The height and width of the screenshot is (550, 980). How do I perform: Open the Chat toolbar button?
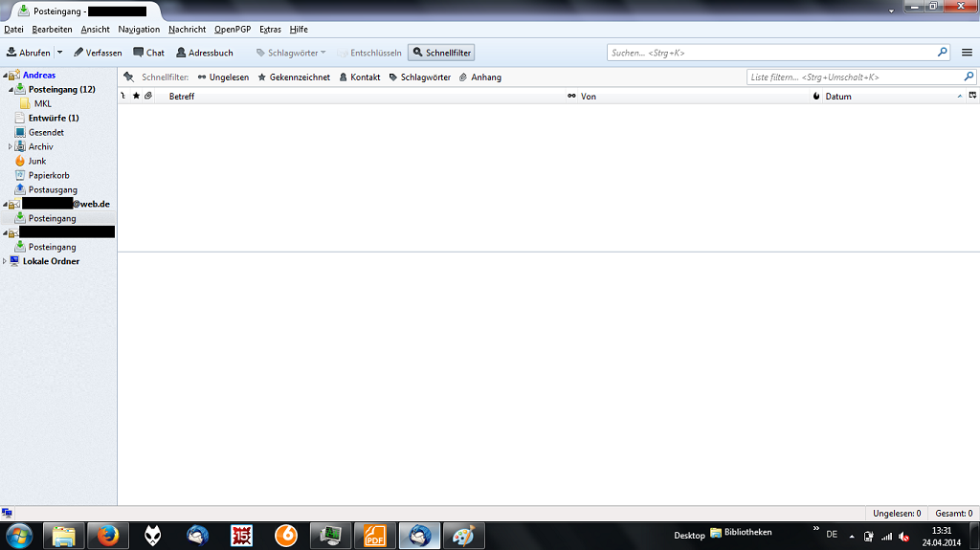pyautogui.click(x=148, y=53)
